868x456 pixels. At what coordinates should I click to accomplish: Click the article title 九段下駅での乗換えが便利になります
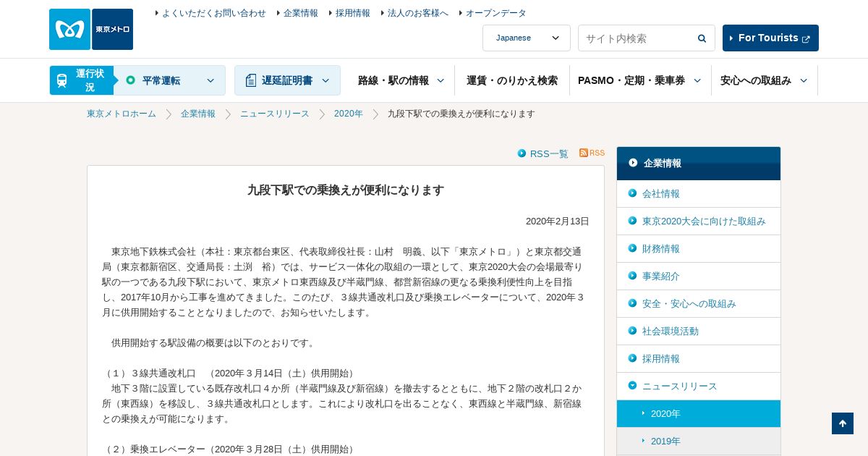pyautogui.click(x=346, y=190)
